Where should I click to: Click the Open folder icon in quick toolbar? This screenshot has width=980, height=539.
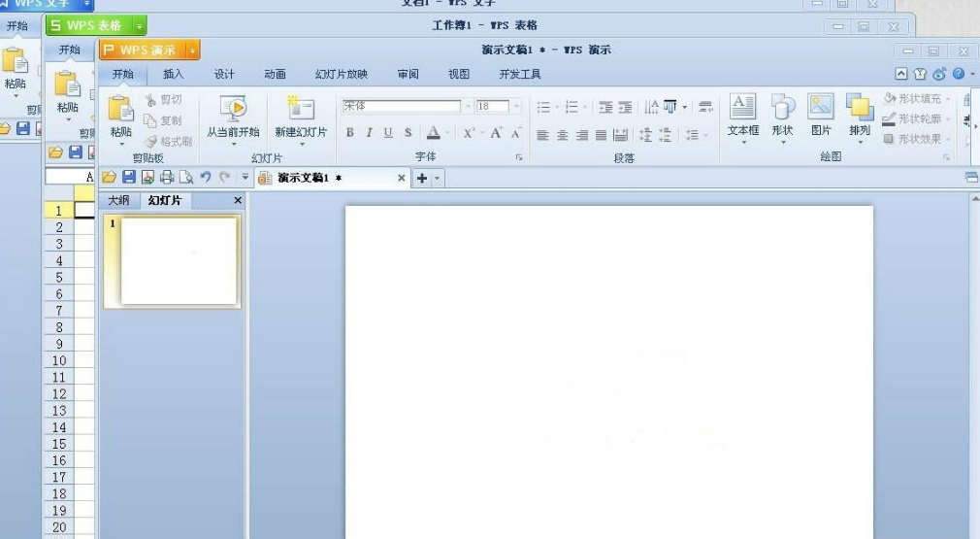pyautogui.click(x=110, y=178)
